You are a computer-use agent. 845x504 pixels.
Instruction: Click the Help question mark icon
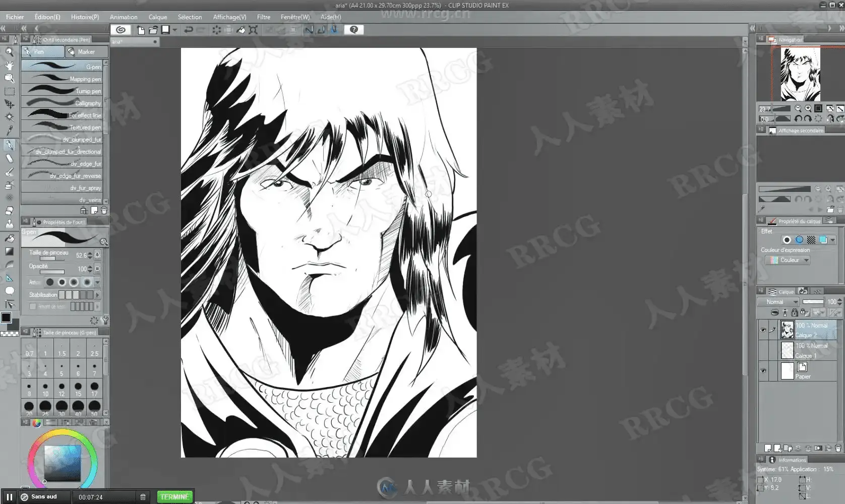354,30
